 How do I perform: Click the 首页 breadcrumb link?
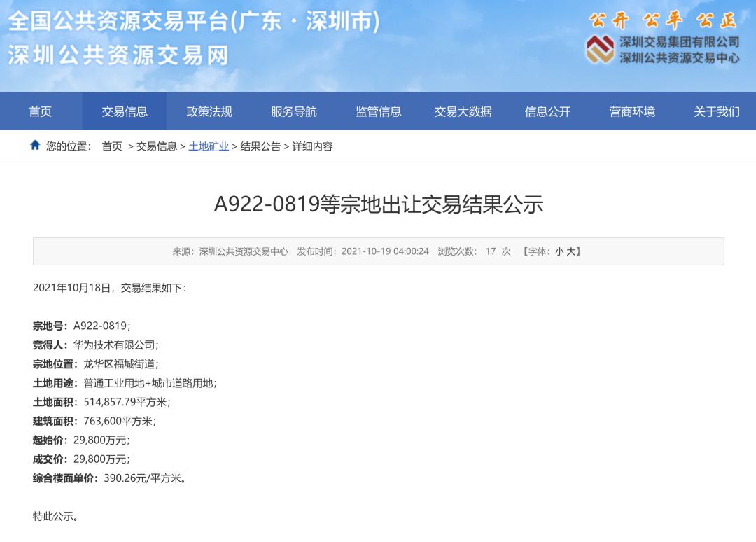click(112, 146)
